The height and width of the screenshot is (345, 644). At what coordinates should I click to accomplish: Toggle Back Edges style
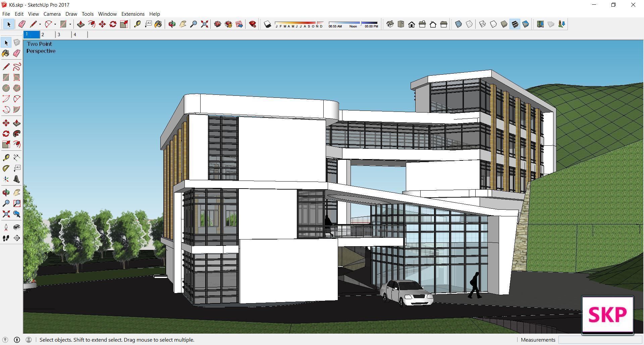[x=469, y=24]
